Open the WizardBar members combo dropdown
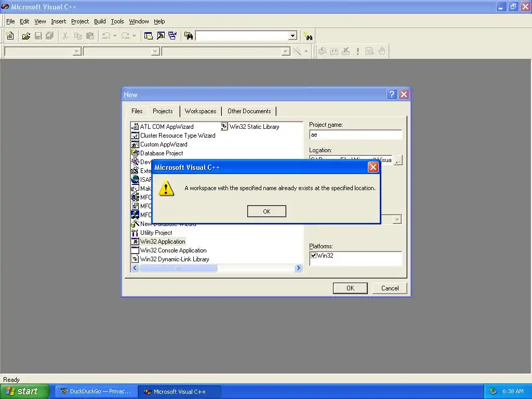Viewport: 532px width, 399px height. pos(286,51)
